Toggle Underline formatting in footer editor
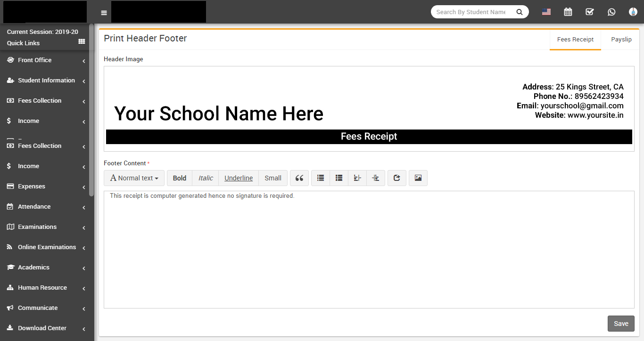 coord(238,178)
